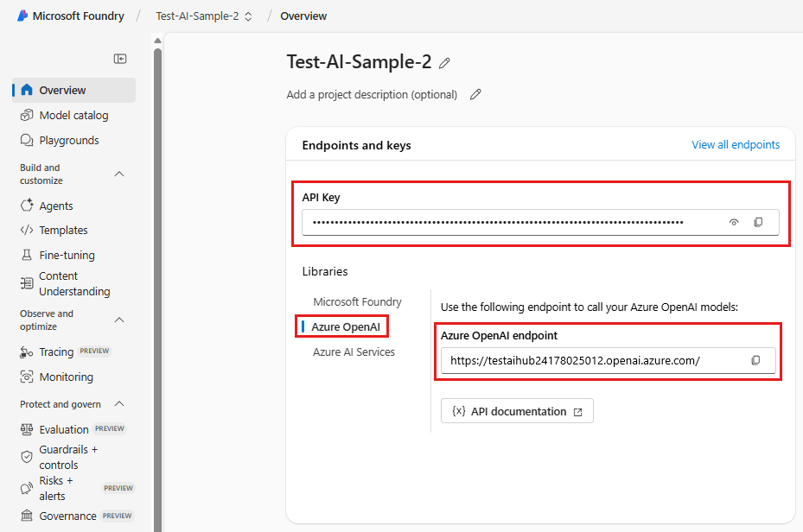803x532 pixels.
Task: Open the Tracing preview page
Action: 57,351
